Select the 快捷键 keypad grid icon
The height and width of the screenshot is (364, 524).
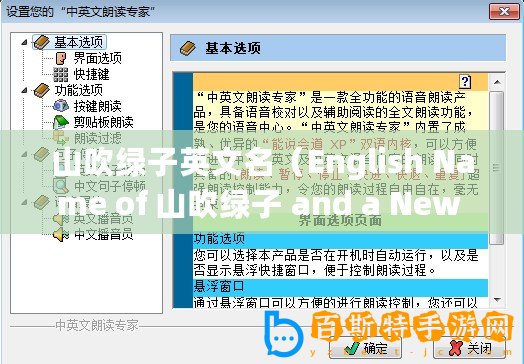coord(60,75)
